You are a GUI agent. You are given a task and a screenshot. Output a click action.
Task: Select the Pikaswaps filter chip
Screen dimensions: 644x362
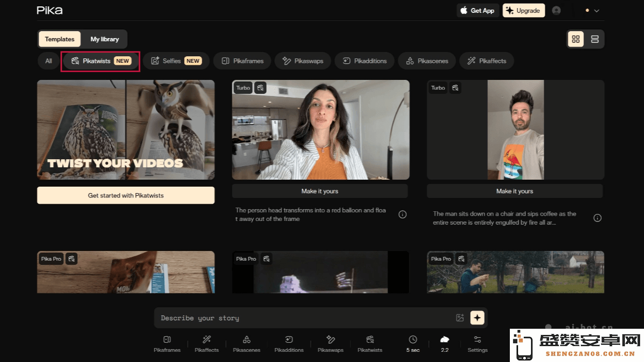click(303, 61)
